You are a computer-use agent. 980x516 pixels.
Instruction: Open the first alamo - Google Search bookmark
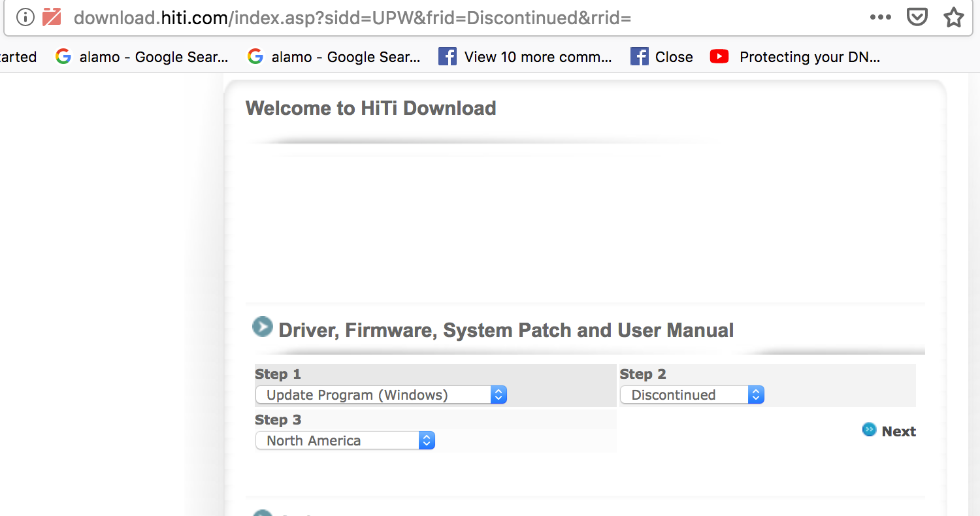[x=142, y=57]
